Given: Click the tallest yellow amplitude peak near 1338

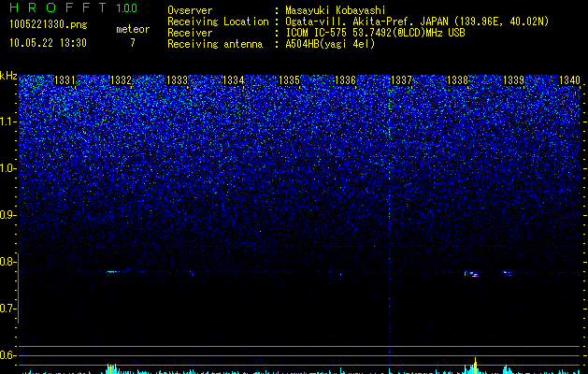Looking at the screenshot, I should pos(475,366).
